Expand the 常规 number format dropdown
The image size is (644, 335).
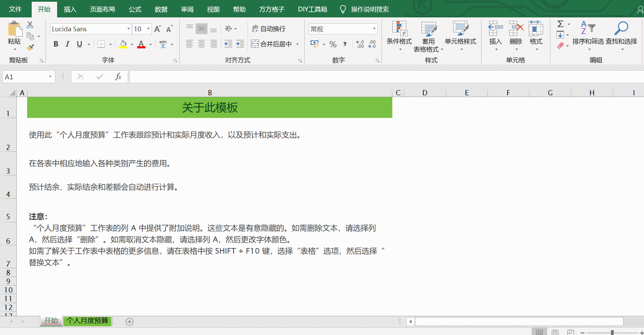point(374,29)
